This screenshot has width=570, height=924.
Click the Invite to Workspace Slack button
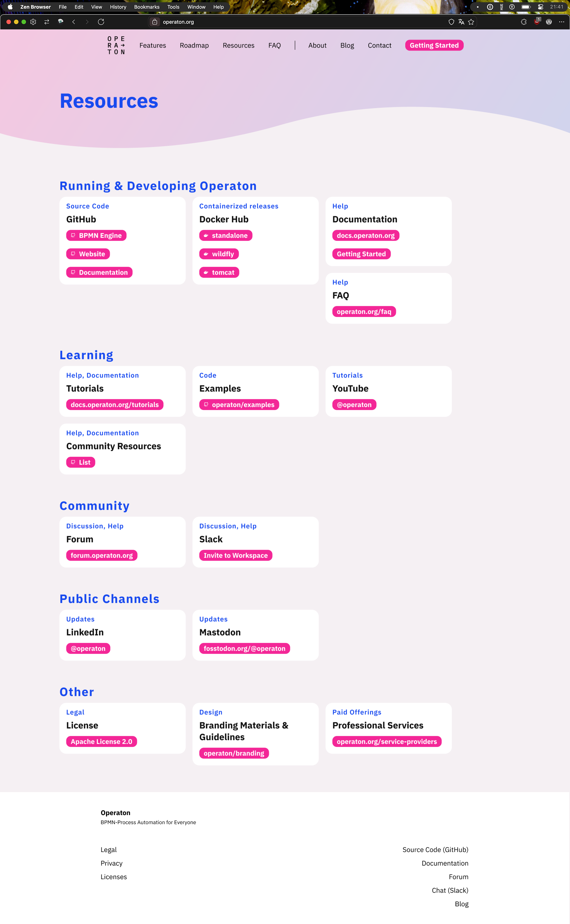coord(236,555)
